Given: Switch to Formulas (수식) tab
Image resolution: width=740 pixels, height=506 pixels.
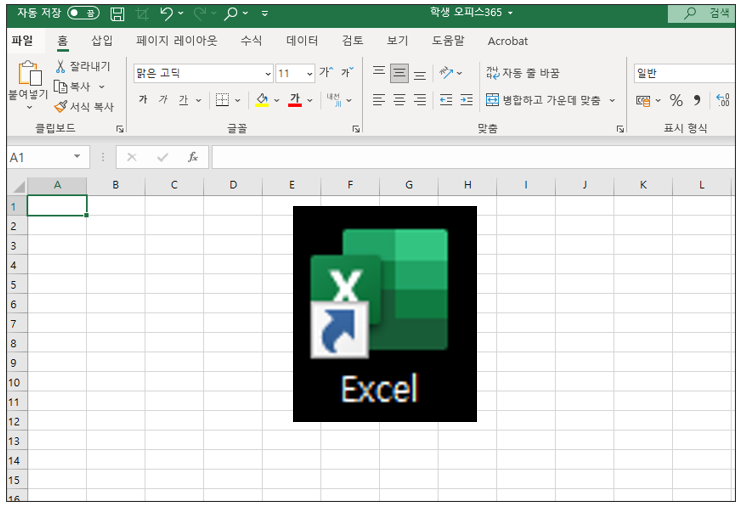Looking at the screenshot, I should 251,41.
